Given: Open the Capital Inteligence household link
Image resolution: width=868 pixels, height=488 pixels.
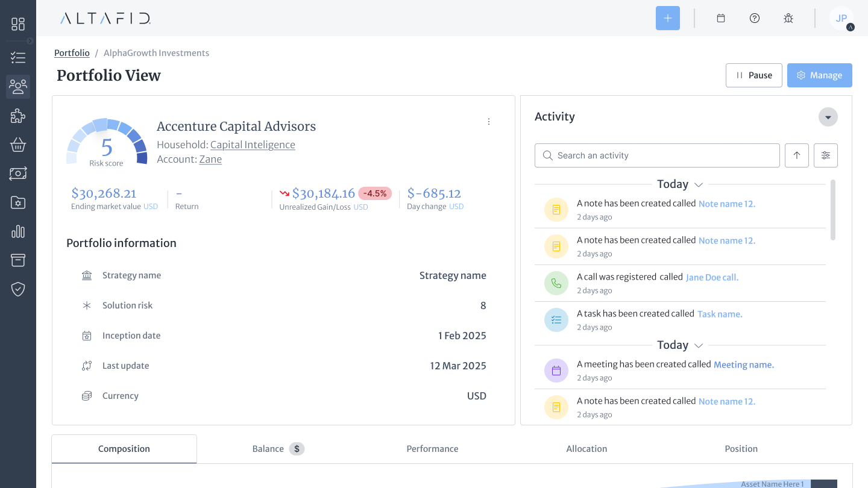Looking at the screenshot, I should pos(253,145).
